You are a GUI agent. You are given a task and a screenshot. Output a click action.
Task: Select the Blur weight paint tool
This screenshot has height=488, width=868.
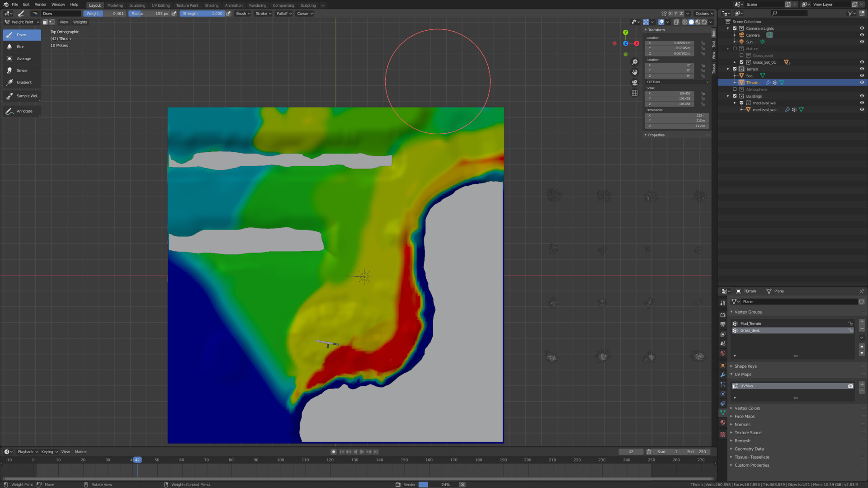tap(21, 47)
